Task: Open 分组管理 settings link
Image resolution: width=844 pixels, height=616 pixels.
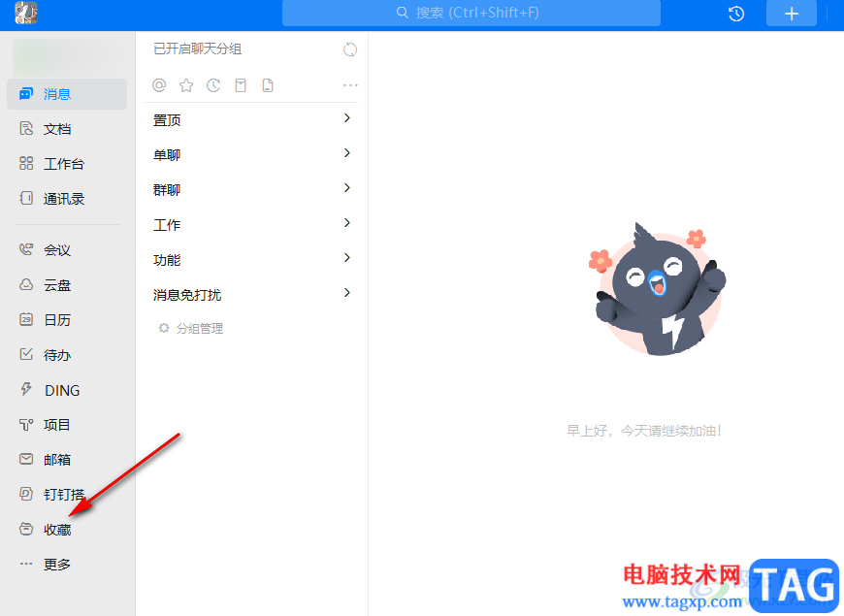Action: point(191,329)
